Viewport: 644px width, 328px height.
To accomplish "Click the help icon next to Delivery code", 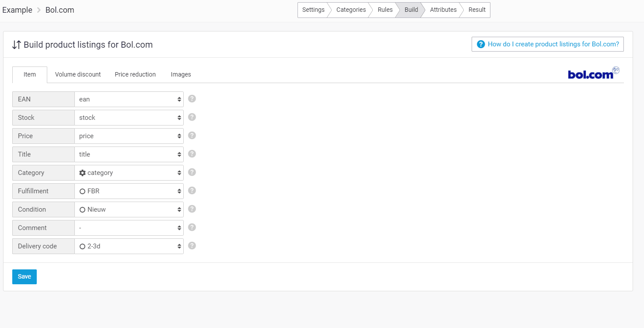I will tap(192, 246).
